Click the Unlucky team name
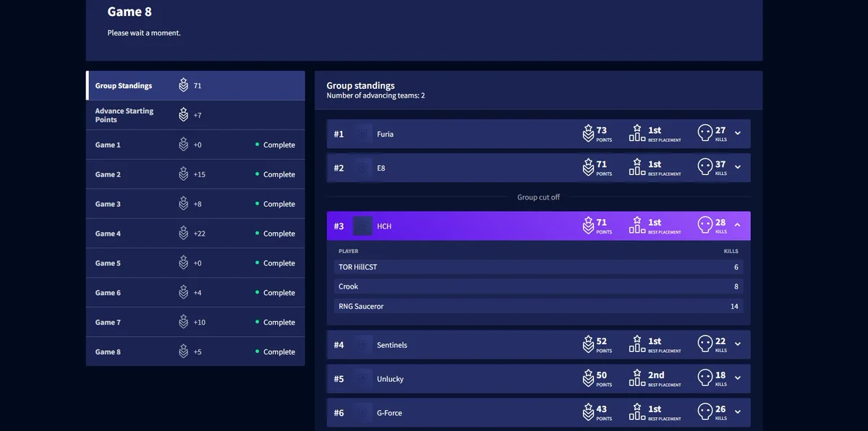 click(x=391, y=379)
